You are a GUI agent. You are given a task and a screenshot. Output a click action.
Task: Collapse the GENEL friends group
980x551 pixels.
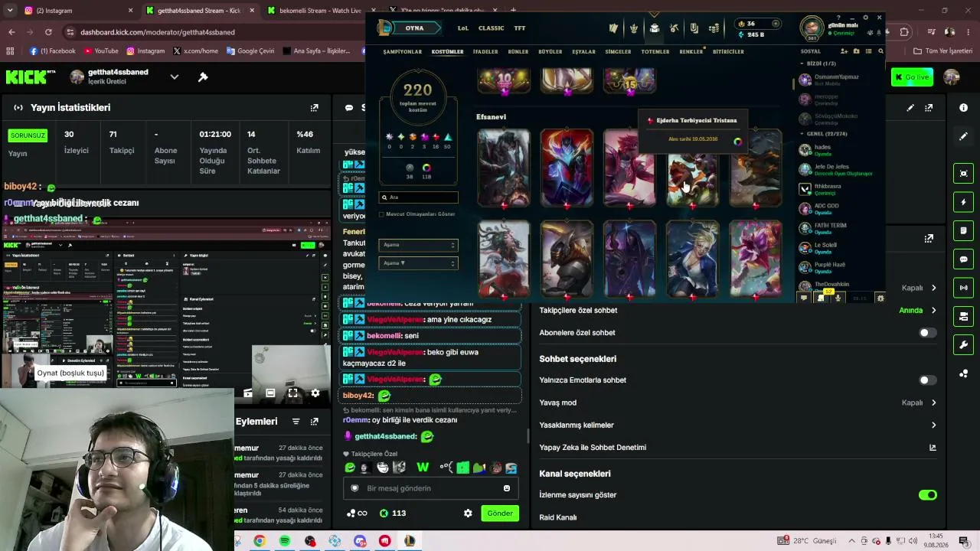(802, 134)
